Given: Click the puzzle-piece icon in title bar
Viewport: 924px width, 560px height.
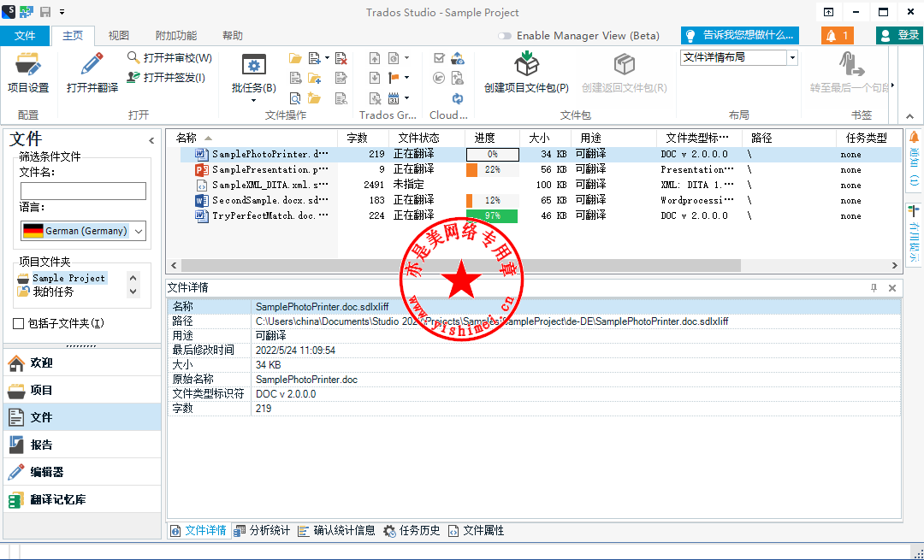Looking at the screenshot, I should point(27,12).
